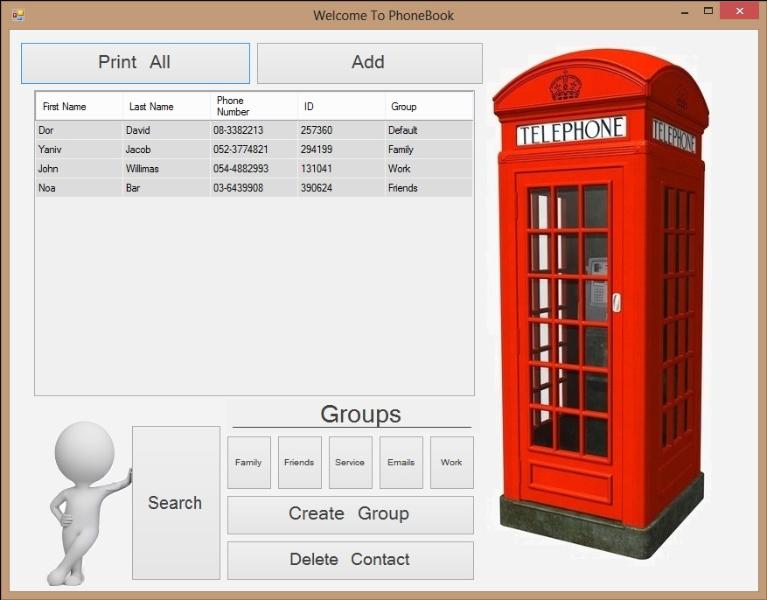Click the last name Jacob cell
This screenshot has height=600, width=767.
pos(166,149)
